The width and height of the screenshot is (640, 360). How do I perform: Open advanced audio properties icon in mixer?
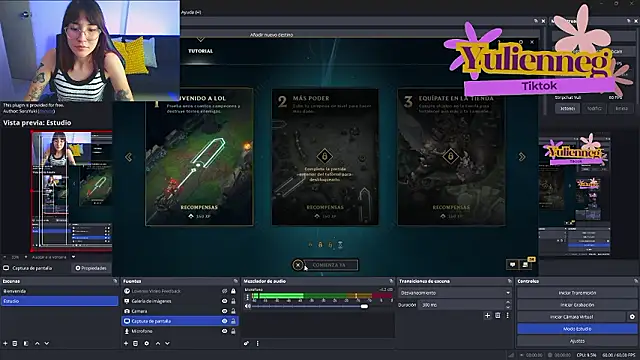(x=247, y=344)
